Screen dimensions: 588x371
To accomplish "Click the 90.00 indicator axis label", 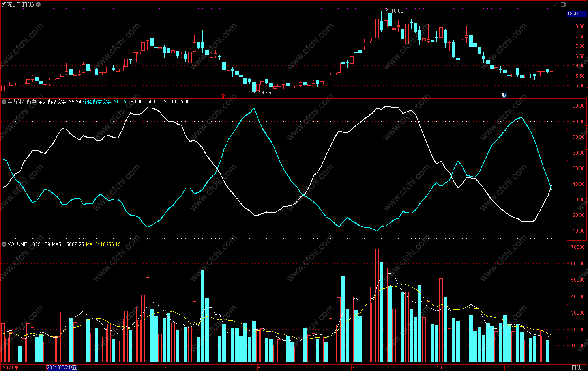I will point(579,106).
